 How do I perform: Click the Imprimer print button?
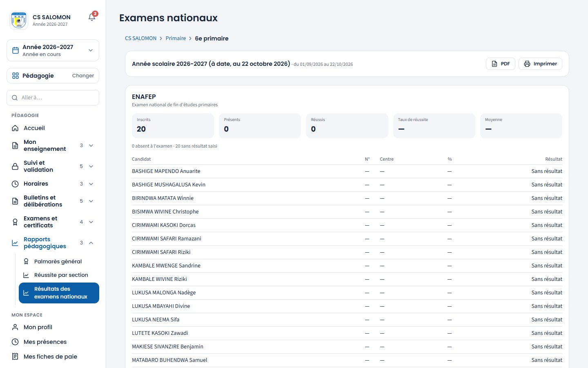pyautogui.click(x=540, y=64)
